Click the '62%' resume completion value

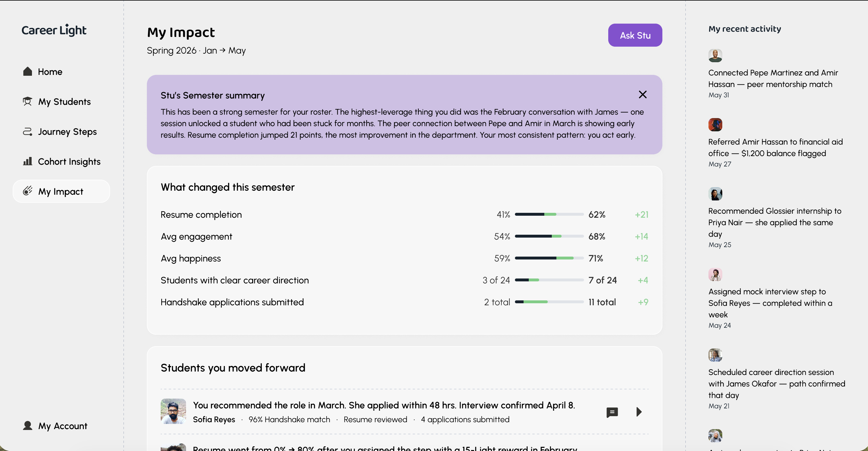(x=597, y=215)
